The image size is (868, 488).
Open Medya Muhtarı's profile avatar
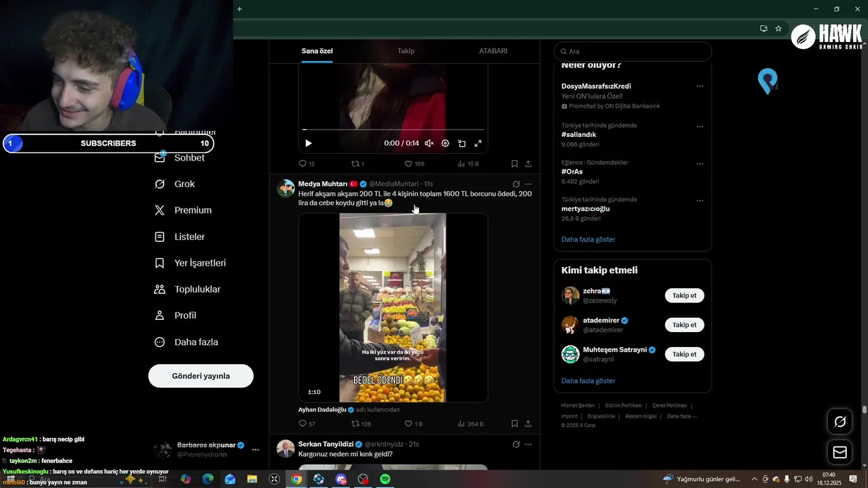tap(285, 188)
